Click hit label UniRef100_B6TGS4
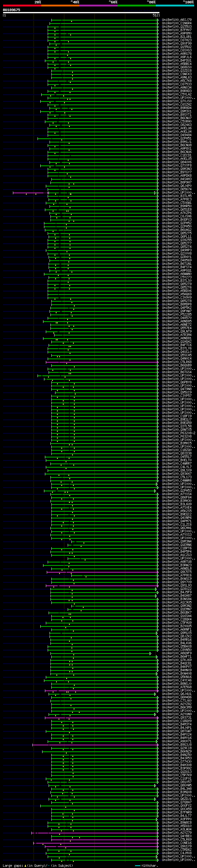The image size is (197, 868). point(177,372)
